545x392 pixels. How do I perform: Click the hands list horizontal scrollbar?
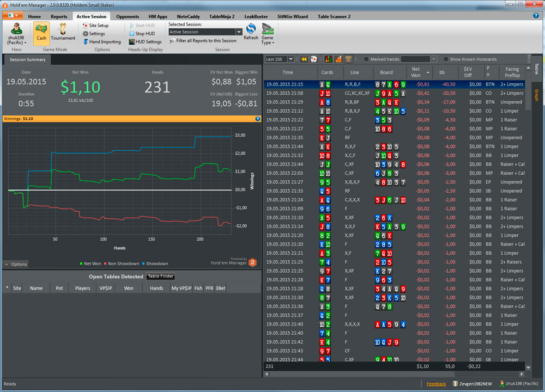point(362,374)
